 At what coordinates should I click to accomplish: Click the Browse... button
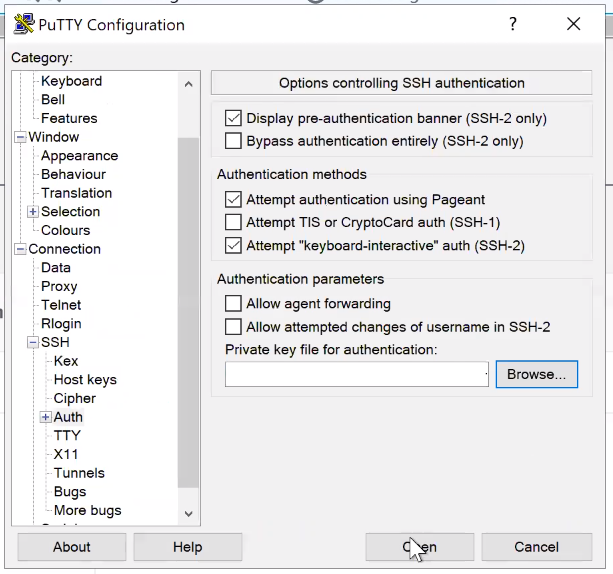(536, 374)
